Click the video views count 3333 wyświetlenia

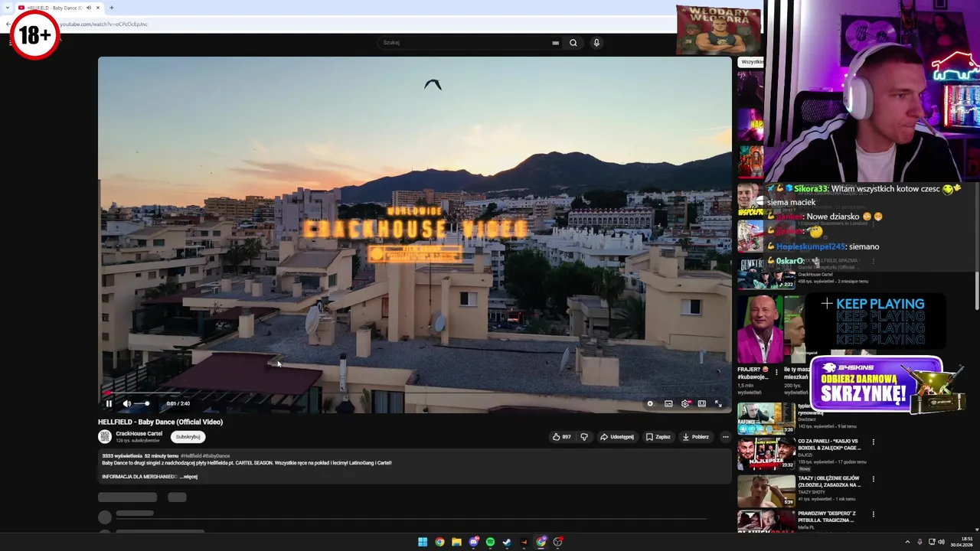pyautogui.click(x=122, y=456)
